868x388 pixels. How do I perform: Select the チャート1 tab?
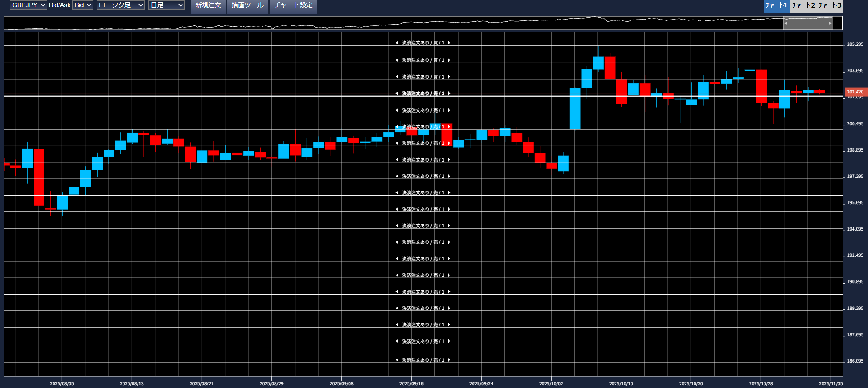776,5
